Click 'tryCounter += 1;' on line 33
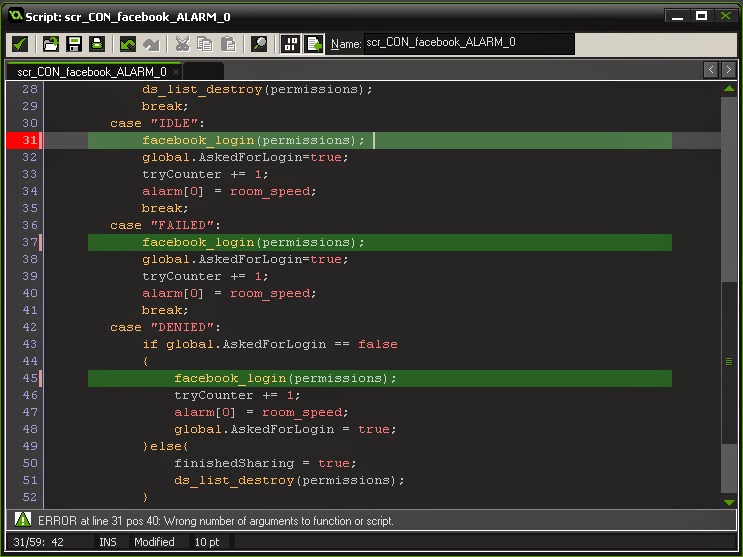Image resolution: width=743 pixels, height=557 pixels. (205, 174)
